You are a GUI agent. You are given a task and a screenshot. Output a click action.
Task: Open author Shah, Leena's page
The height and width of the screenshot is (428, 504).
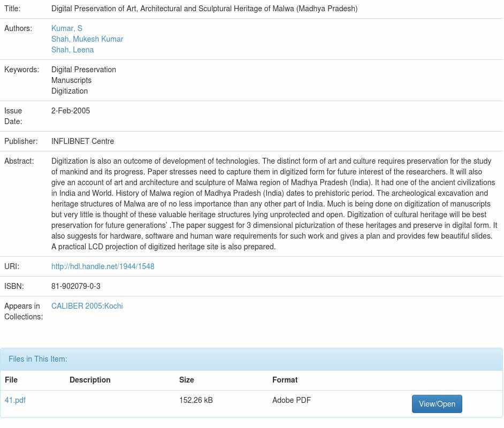point(72,50)
